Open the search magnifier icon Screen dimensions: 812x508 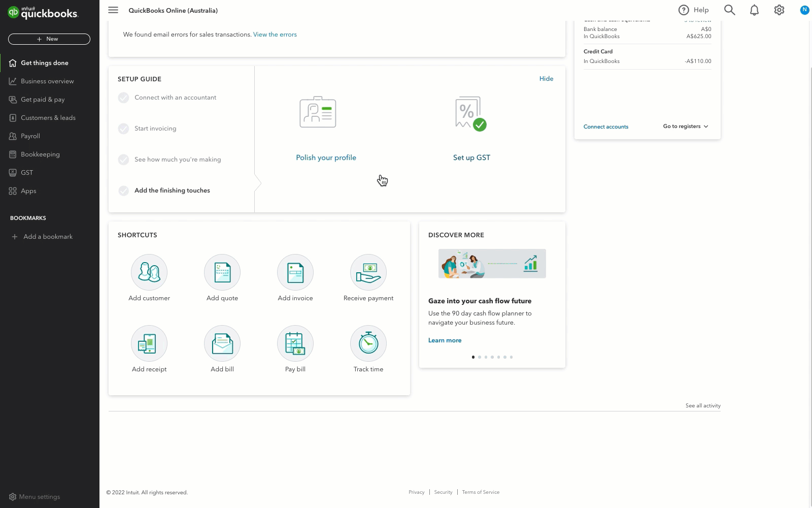click(729, 10)
